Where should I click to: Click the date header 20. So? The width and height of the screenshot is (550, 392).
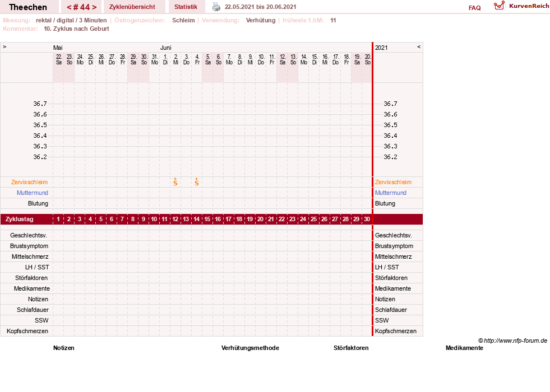[368, 59]
